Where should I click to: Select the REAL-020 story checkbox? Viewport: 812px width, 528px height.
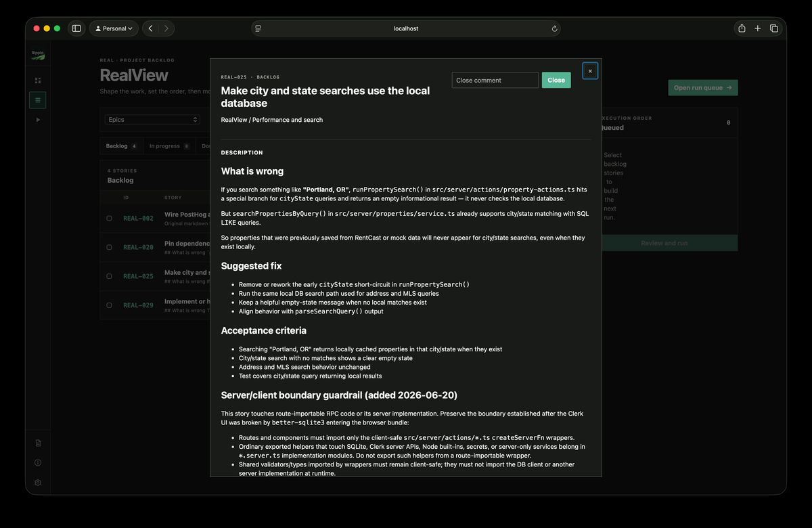pos(109,247)
